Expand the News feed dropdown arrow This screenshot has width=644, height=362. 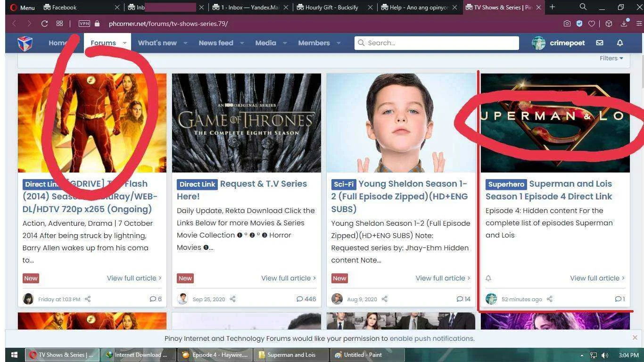click(242, 43)
